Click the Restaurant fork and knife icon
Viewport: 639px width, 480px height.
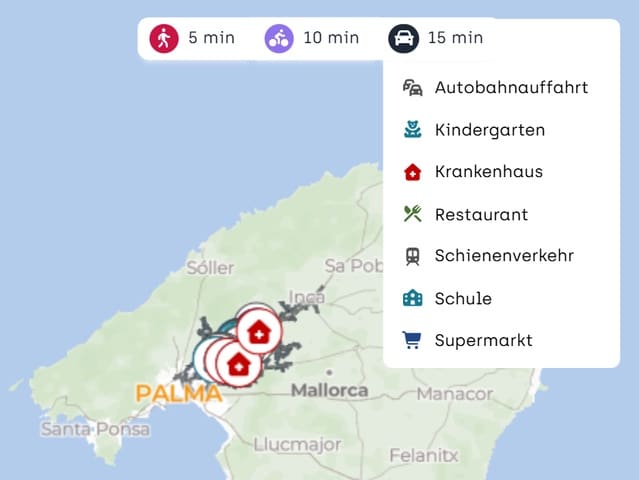412,214
